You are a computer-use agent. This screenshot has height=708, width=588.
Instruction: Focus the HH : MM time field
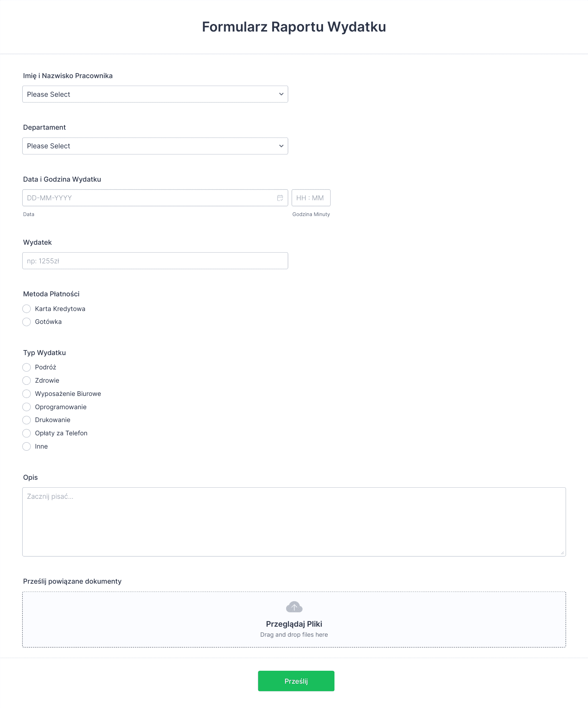[x=311, y=198]
